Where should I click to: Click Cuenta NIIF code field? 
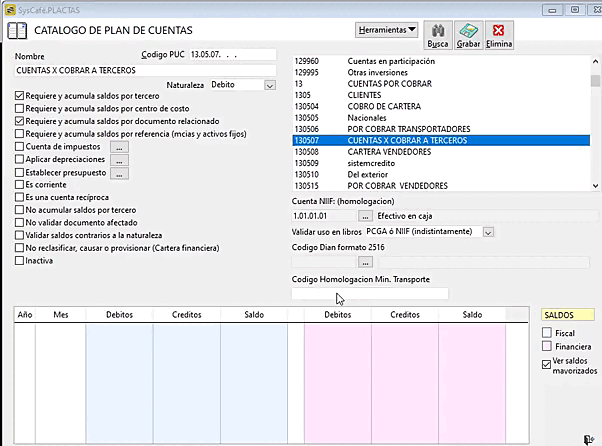coord(324,216)
